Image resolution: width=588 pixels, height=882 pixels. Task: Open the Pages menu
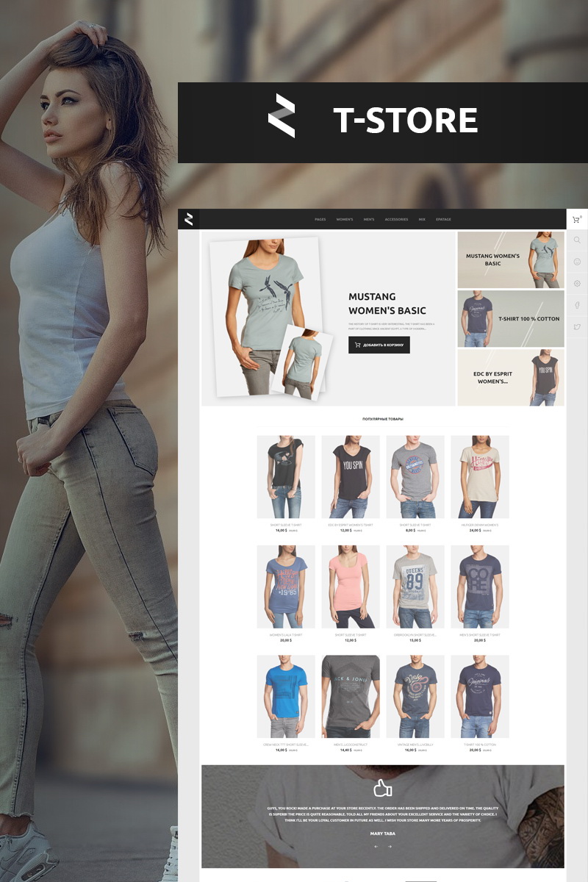[320, 220]
